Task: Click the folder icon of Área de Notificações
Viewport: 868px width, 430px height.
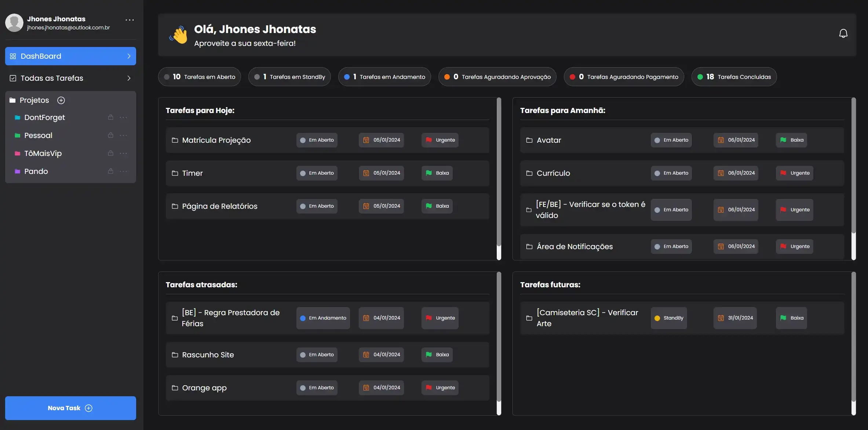Action: tap(529, 247)
